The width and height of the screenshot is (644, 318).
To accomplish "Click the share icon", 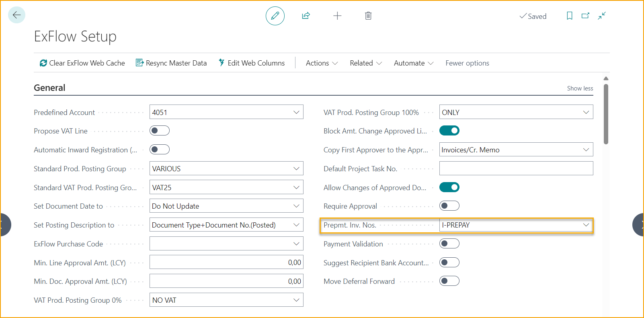I will 306,16.
